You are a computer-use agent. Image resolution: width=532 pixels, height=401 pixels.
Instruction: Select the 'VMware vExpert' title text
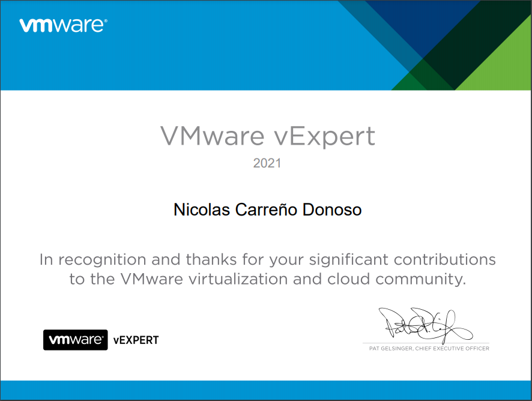[x=268, y=136]
